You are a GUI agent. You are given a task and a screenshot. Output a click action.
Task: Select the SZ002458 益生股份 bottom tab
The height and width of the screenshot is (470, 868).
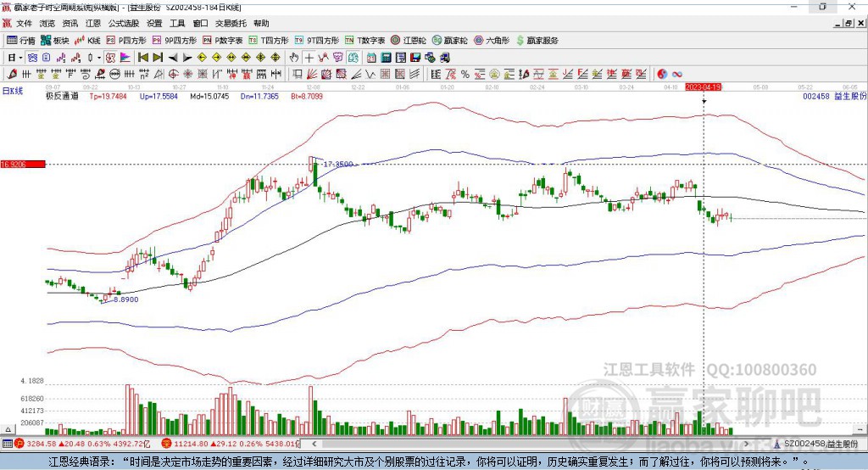(x=816, y=444)
